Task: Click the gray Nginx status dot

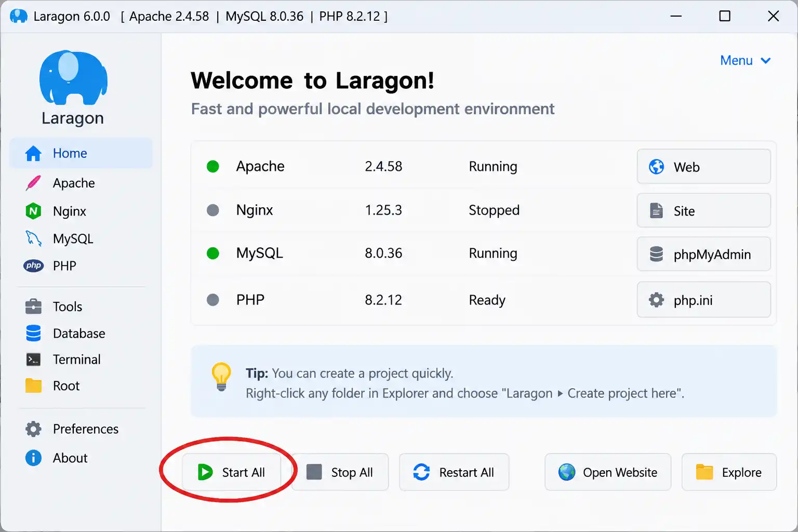Action: click(213, 210)
